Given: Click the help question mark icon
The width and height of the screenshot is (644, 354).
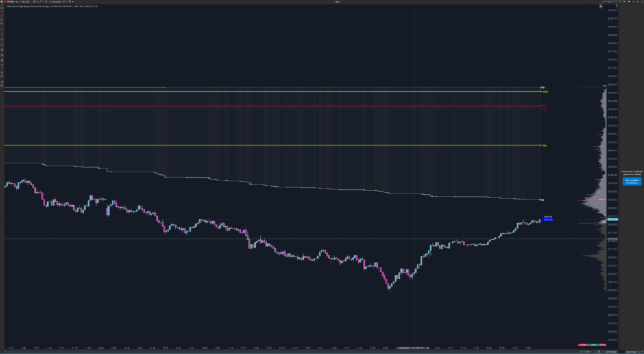Looking at the screenshot, I should click(619, 2).
